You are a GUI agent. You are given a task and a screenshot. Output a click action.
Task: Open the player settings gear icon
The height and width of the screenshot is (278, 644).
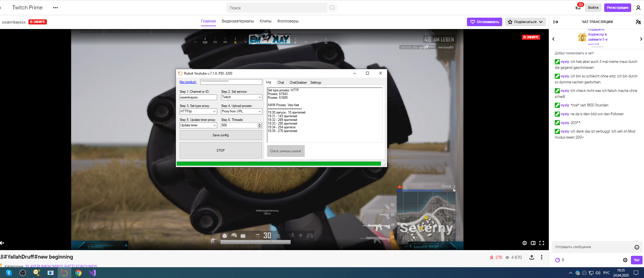524,243
